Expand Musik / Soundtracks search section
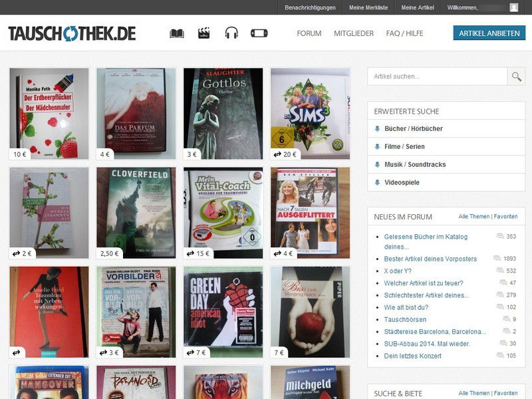 click(446, 164)
